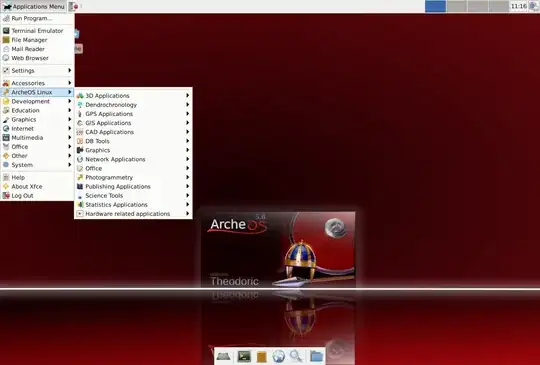540x365 pixels.
Task: Click magnifying glass search icon in dock
Action: [x=296, y=356]
